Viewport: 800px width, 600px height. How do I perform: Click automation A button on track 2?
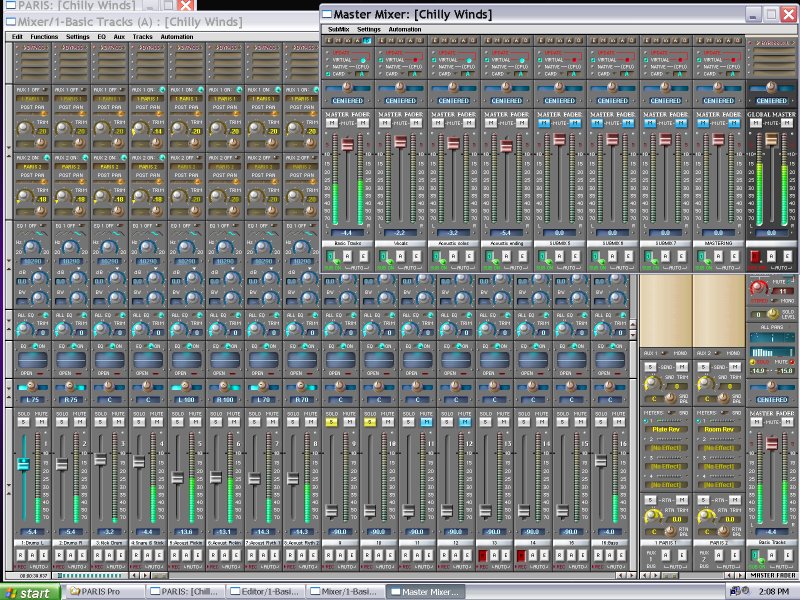(x=70, y=555)
